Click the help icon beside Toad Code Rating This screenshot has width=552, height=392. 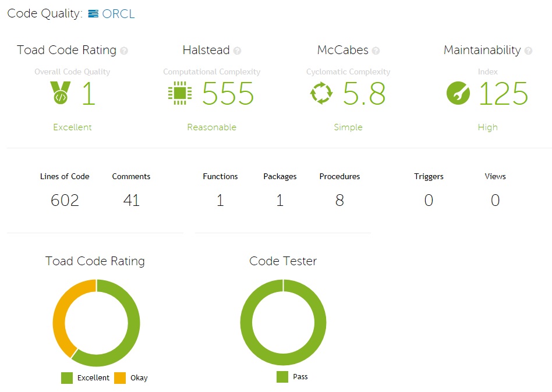(124, 51)
